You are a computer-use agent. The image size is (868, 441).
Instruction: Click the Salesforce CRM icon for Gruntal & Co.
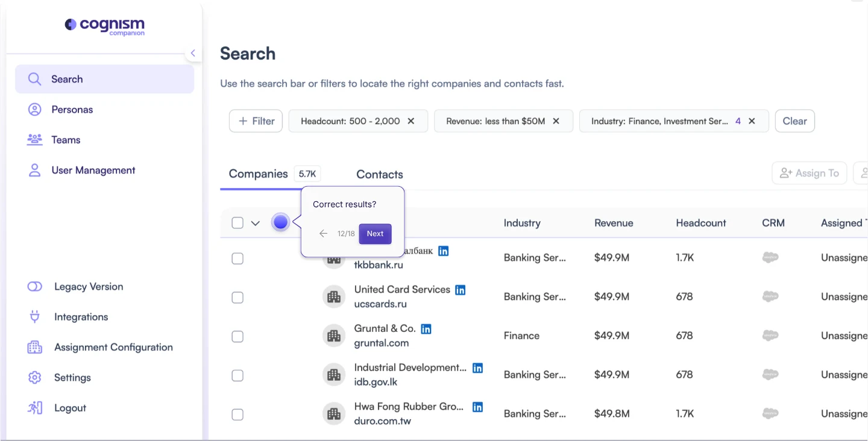[770, 336]
